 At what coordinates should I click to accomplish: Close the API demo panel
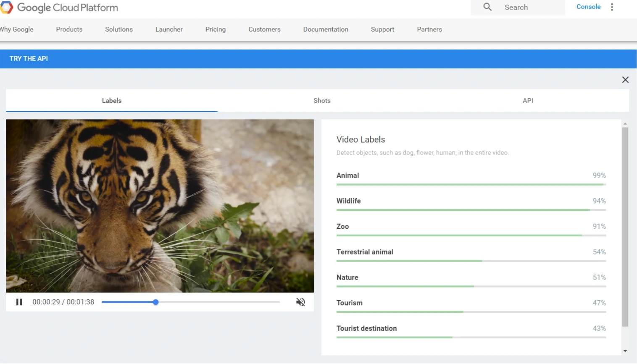[625, 80]
